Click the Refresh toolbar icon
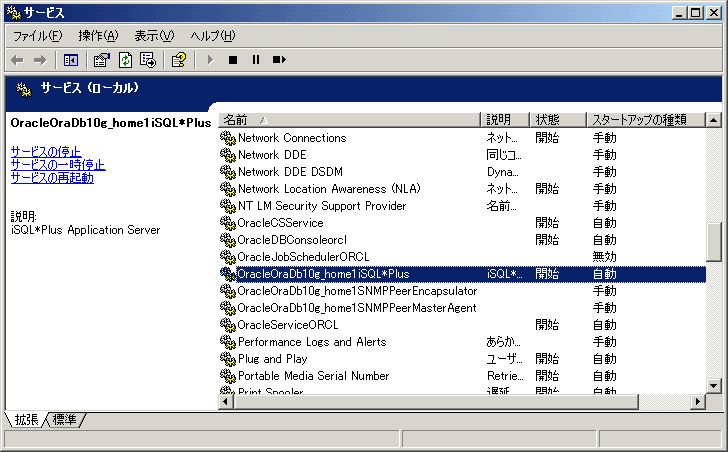The width and height of the screenshot is (728, 452). (x=125, y=60)
